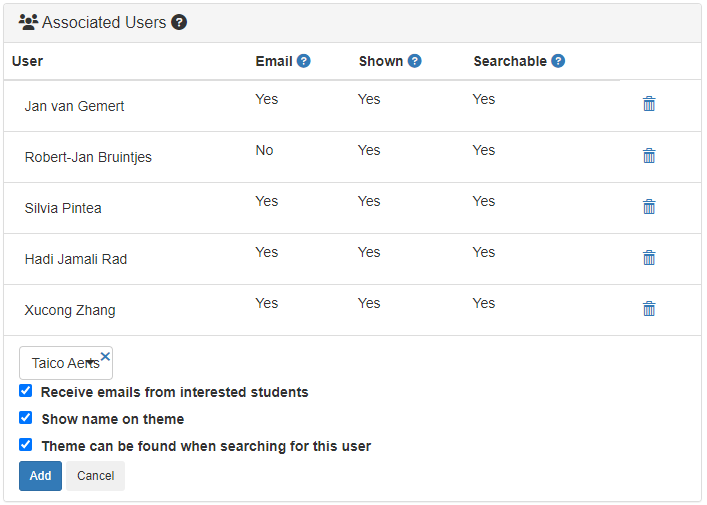Show help for Searchable column
The width and height of the screenshot is (707, 505).
[x=558, y=61]
